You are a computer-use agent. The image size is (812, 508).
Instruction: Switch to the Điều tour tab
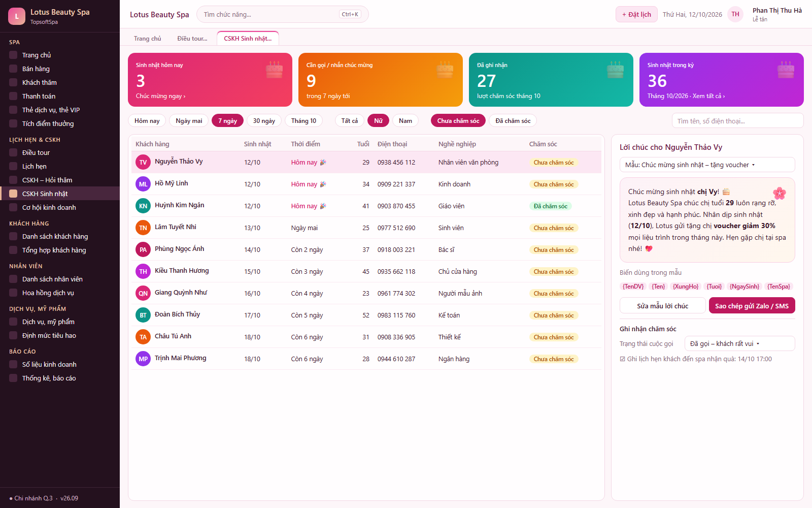coord(192,39)
